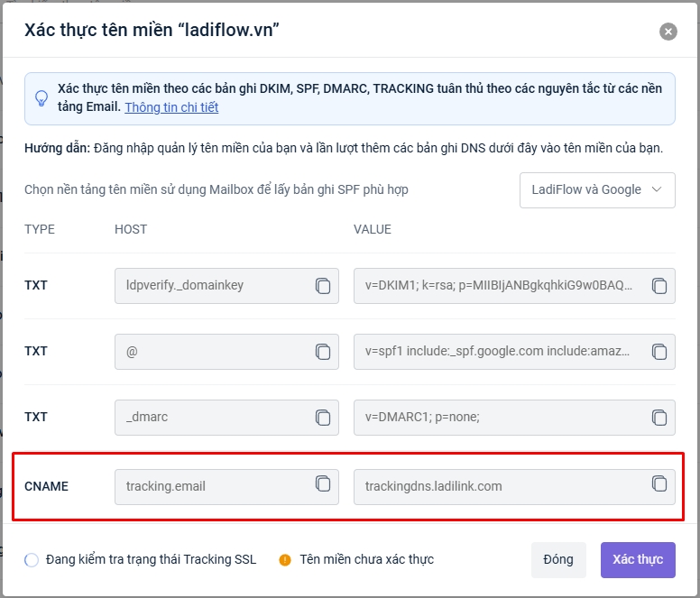Click the lightbulb info icon
This screenshot has height=598, width=700.
41,98
